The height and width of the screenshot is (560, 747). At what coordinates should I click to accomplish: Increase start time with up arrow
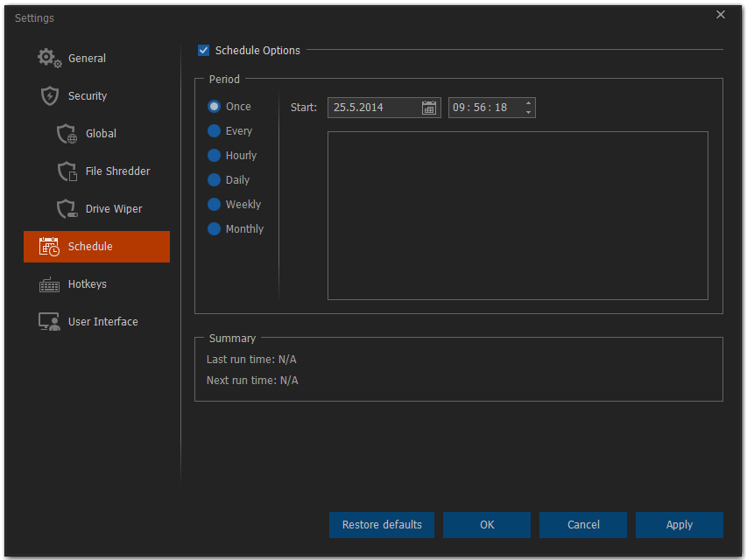[528, 103]
